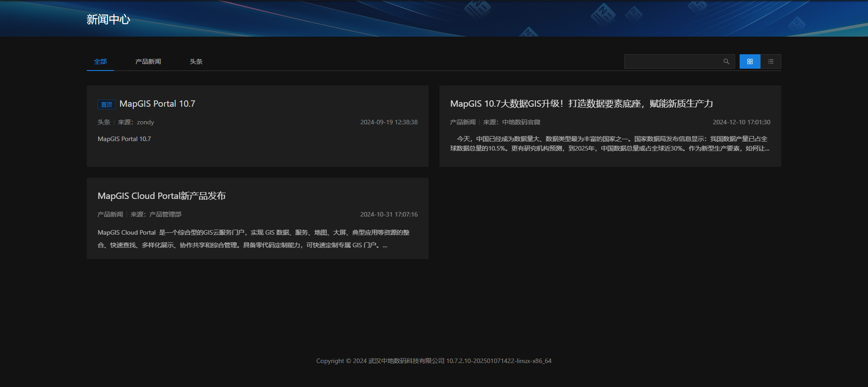Click timestamp 2024-09-19 12:38:38

point(389,122)
